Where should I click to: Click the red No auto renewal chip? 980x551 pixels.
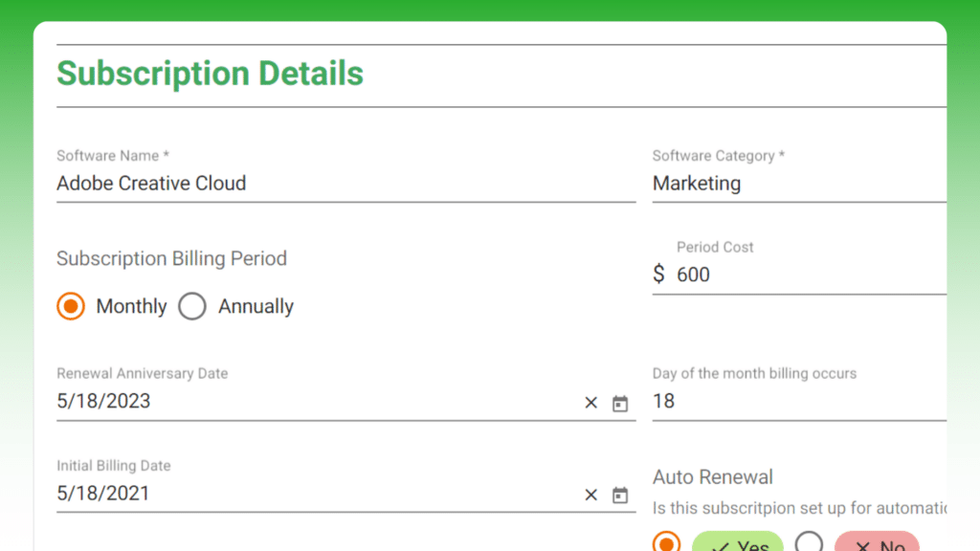pyautogui.click(x=877, y=541)
